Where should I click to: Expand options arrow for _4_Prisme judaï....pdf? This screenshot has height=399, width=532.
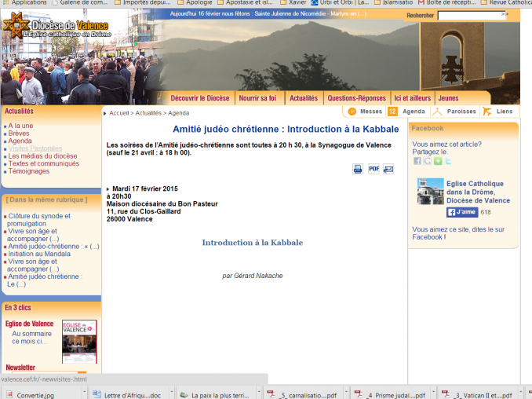(x=433, y=393)
